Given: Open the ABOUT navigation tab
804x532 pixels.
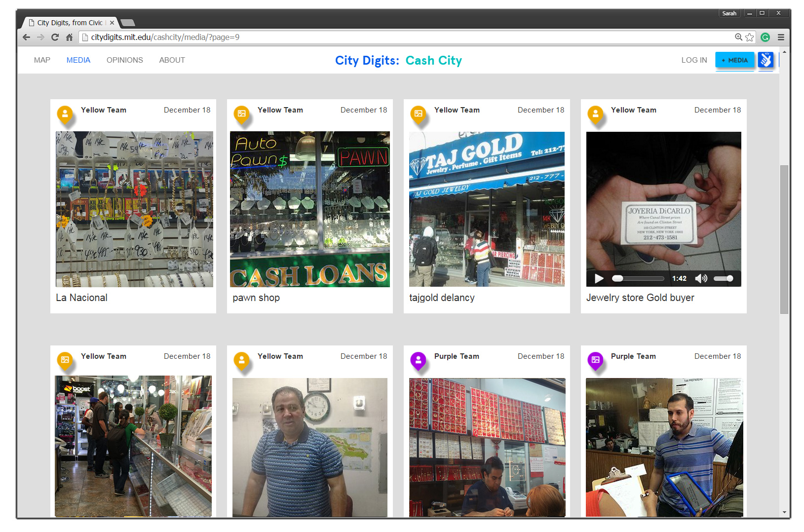Looking at the screenshot, I should pyautogui.click(x=172, y=60).
